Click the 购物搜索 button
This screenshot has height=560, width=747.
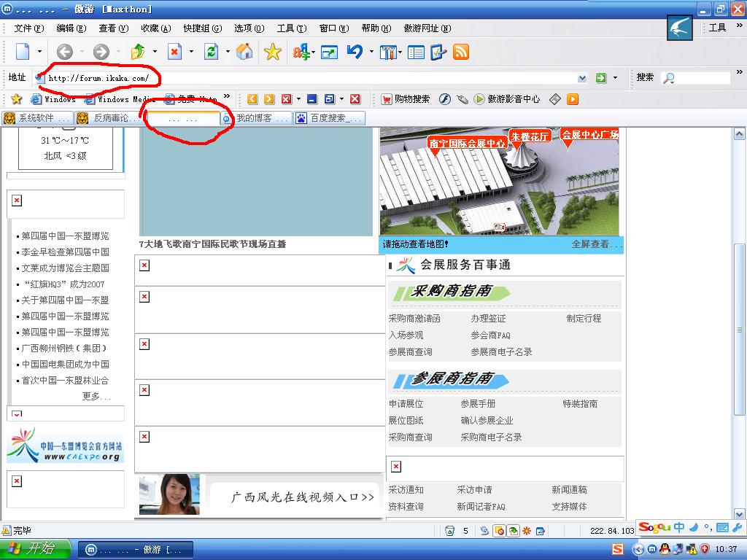(405, 99)
